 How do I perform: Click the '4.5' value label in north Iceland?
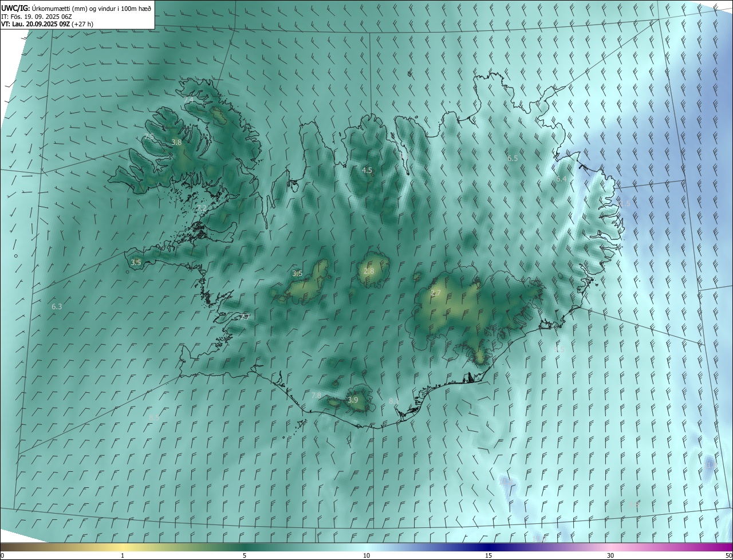coord(367,170)
